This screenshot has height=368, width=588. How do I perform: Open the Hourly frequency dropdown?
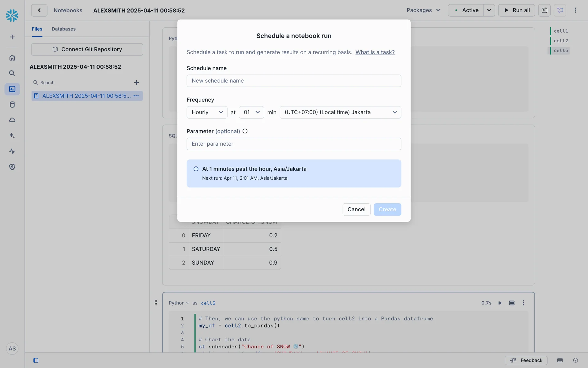click(x=207, y=112)
